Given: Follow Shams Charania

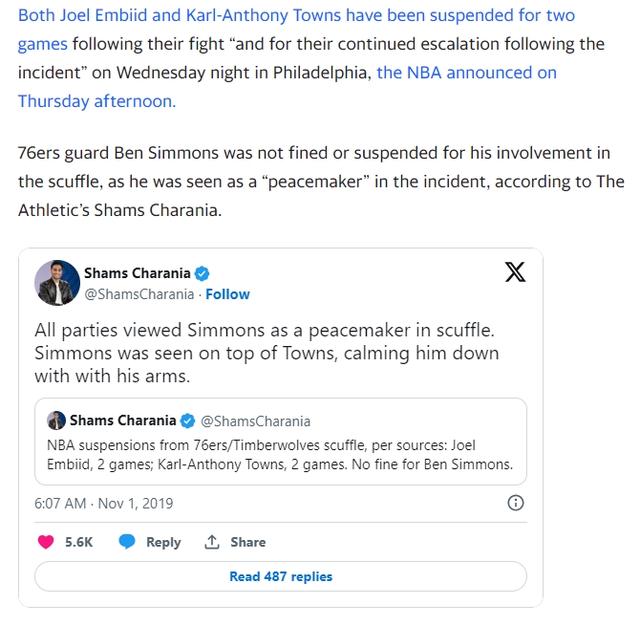Looking at the screenshot, I should pyautogui.click(x=227, y=294).
